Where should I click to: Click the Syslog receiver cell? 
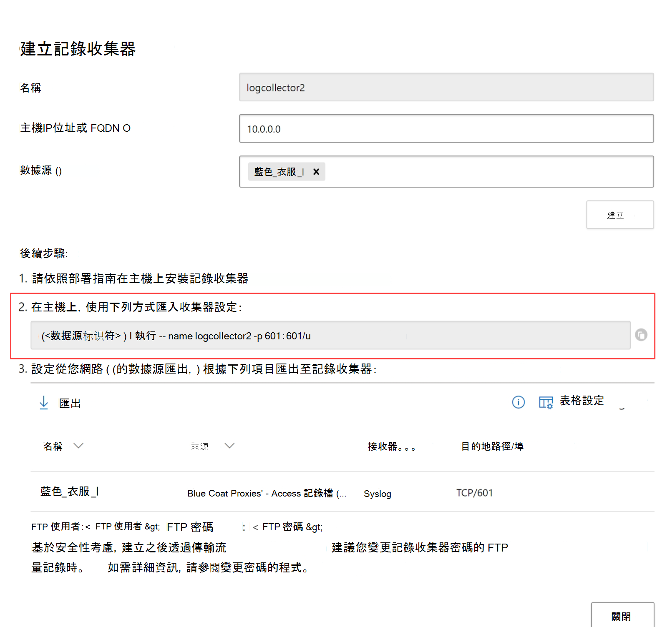tap(378, 494)
